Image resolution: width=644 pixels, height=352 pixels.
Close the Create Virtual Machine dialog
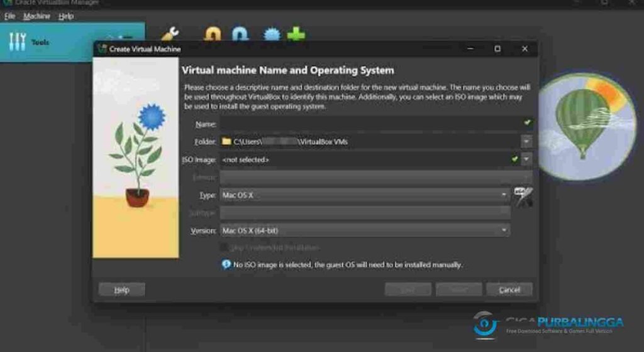(525, 48)
